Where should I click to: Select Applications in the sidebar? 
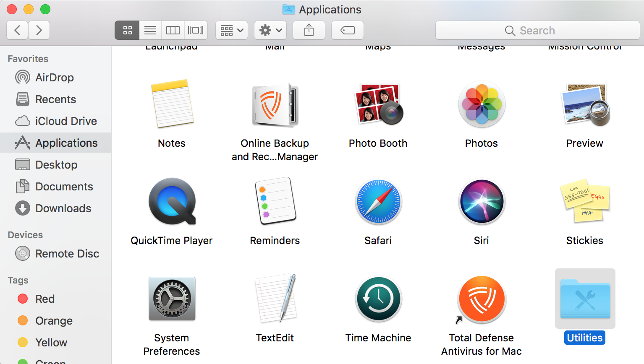(x=55, y=143)
